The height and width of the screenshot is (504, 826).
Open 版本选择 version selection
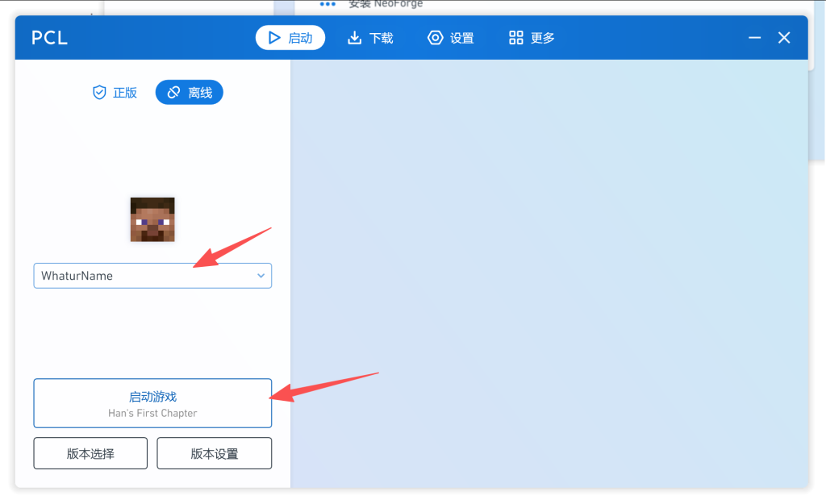click(x=90, y=453)
